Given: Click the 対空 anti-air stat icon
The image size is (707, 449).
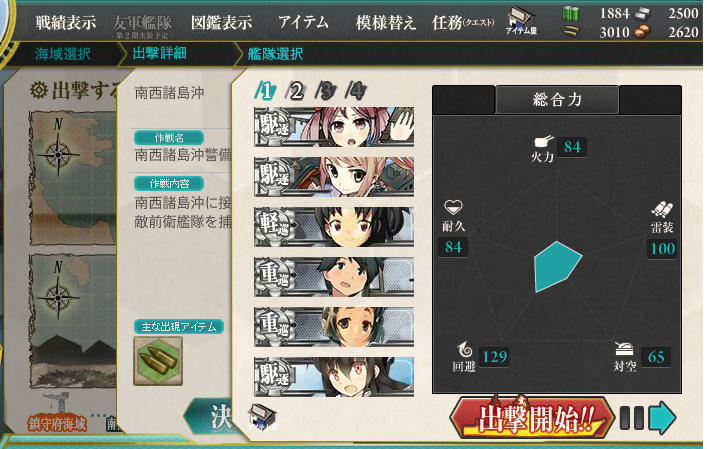Looking at the screenshot, I should (x=624, y=348).
